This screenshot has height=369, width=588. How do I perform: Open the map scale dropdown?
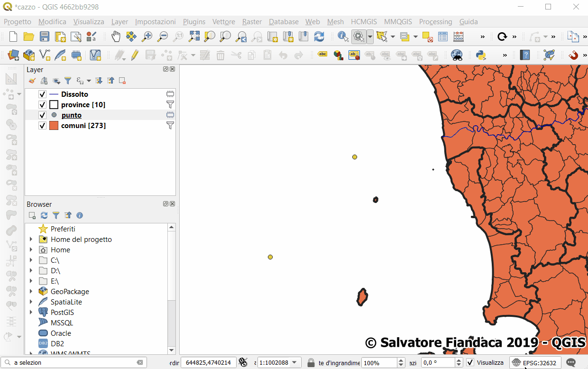295,362
